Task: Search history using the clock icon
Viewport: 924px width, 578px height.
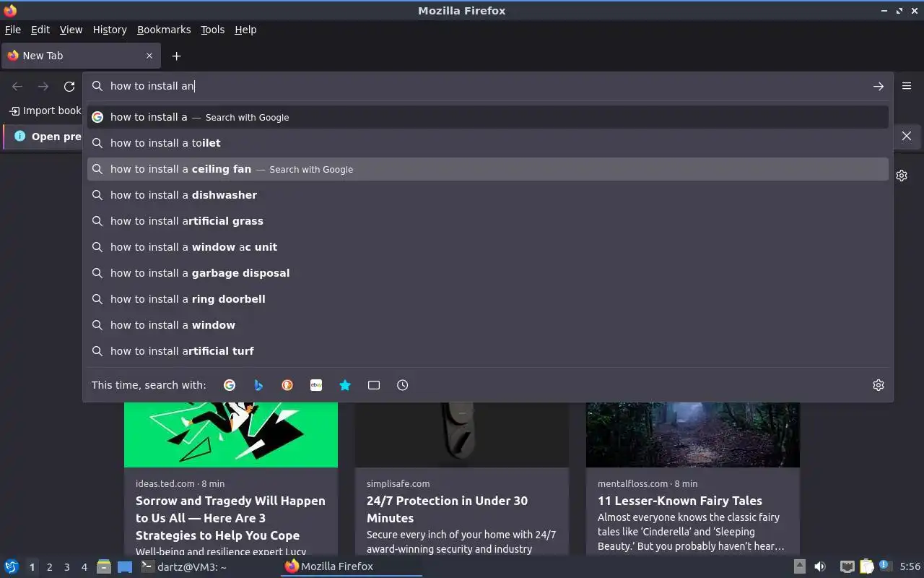Action: tap(403, 385)
